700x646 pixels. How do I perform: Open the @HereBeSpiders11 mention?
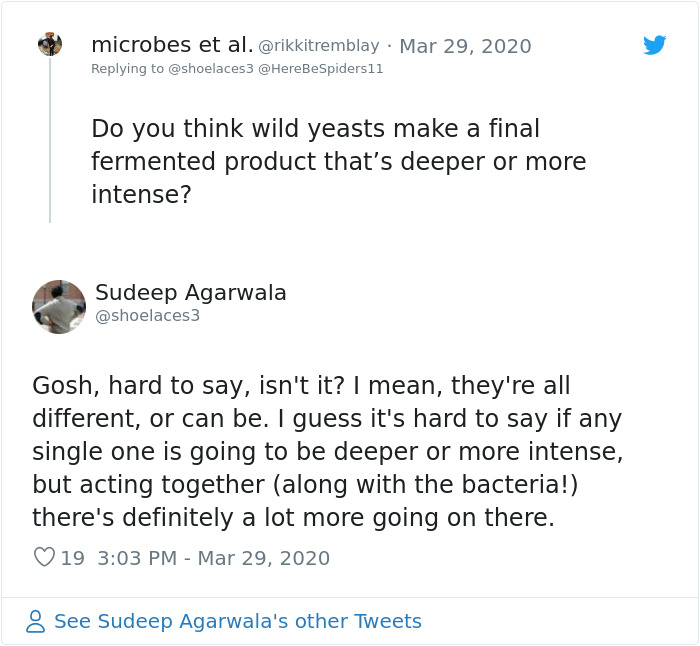pos(322,69)
